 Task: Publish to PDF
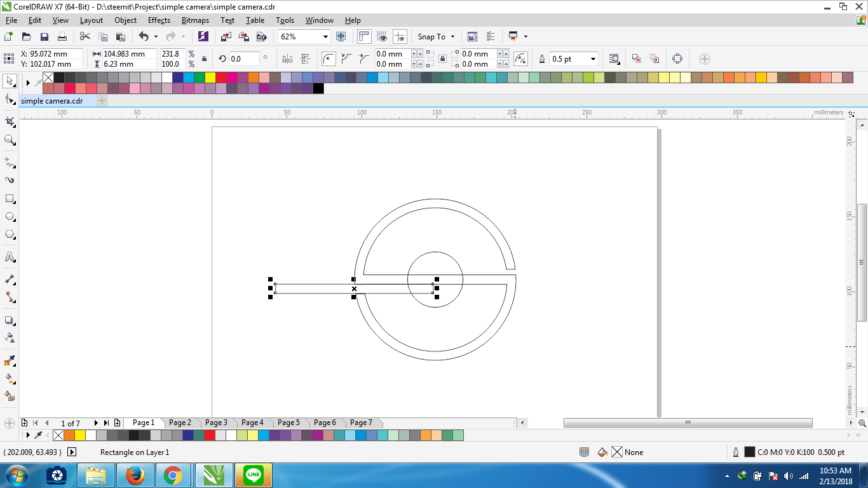pyautogui.click(x=261, y=37)
